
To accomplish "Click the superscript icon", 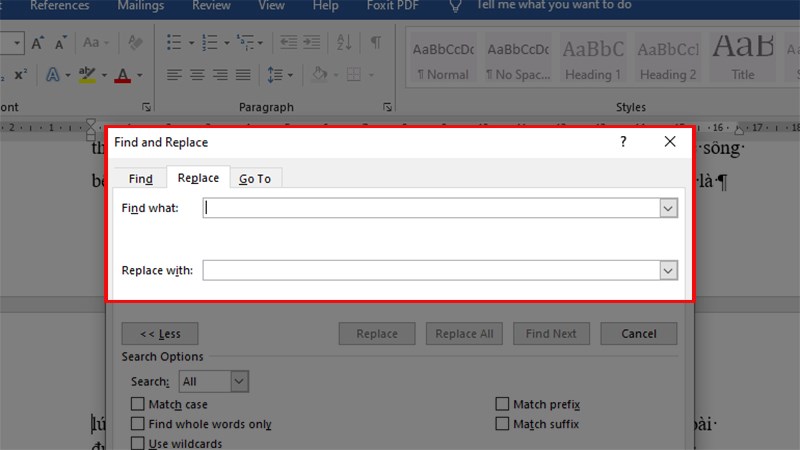I will tap(21, 75).
